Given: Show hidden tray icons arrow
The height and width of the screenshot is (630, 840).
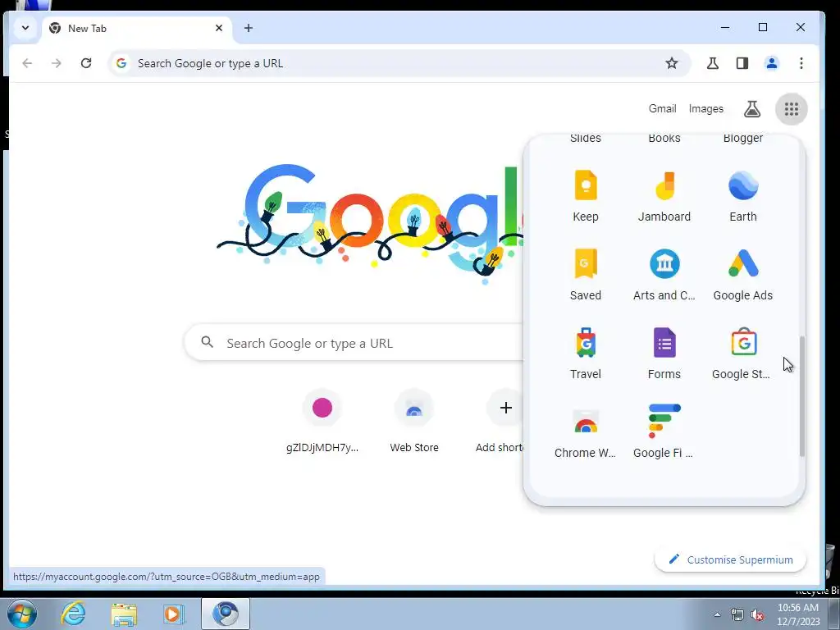Looking at the screenshot, I should (x=717, y=614).
